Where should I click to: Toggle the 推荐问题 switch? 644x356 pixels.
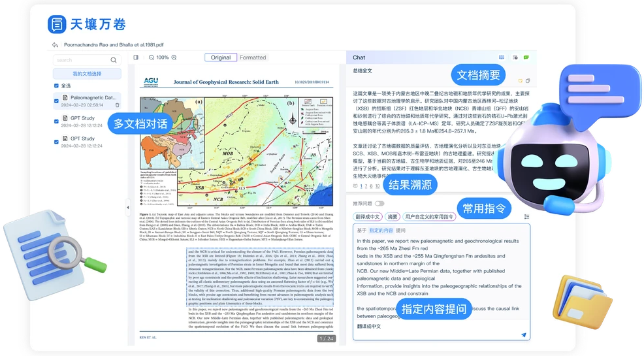(x=379, y=204)
